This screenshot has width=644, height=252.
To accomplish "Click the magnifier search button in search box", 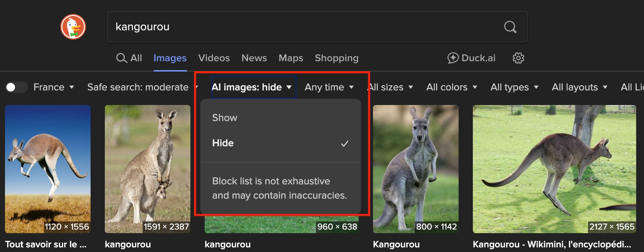I will coord(510,27).
